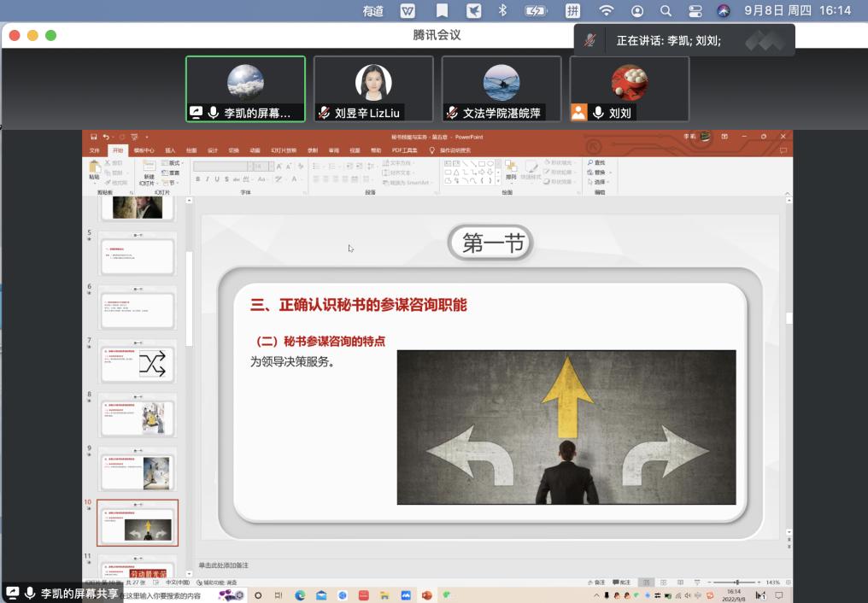Image resolution: width=868 pixels, height=603 pixels.
Task: Open the Insert (插入) ribbon tab
Action: 170,150
